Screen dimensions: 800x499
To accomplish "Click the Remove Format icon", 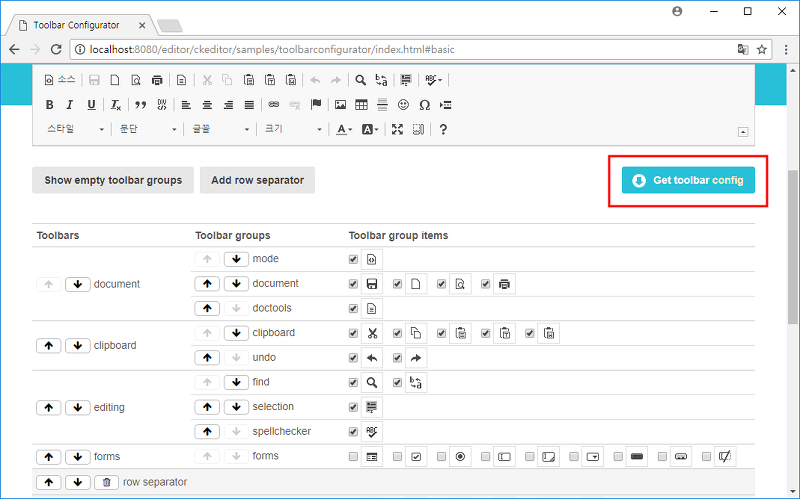I will click(x=116, y=105).
